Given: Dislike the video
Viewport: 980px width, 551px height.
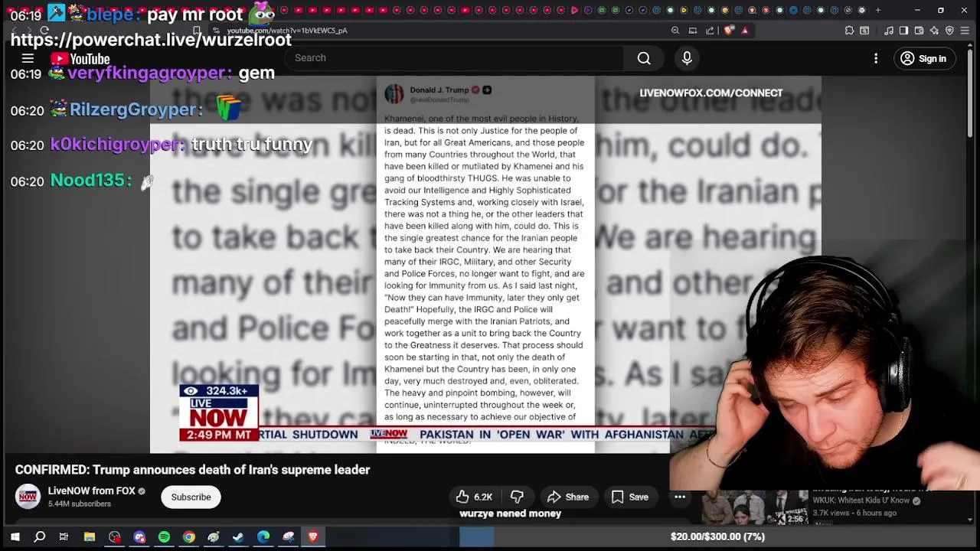Looking at the screenshot, I should click(x=517, y=497).
